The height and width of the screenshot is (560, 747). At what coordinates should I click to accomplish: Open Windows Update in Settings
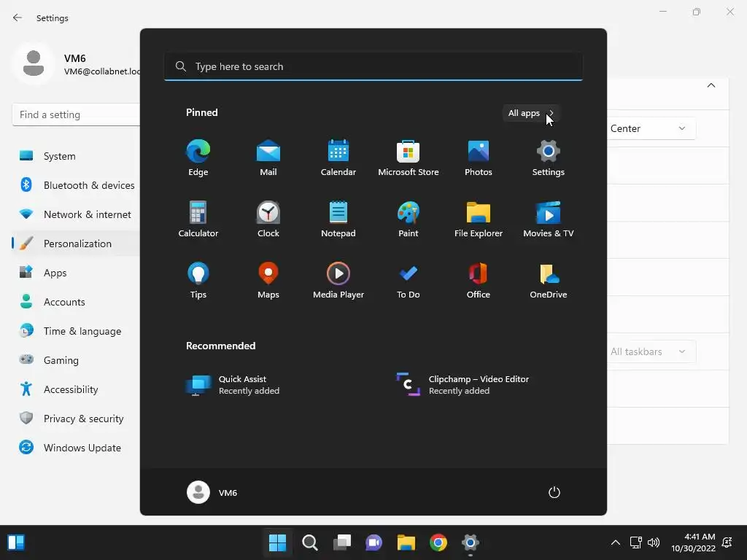(x=76, y=448)
